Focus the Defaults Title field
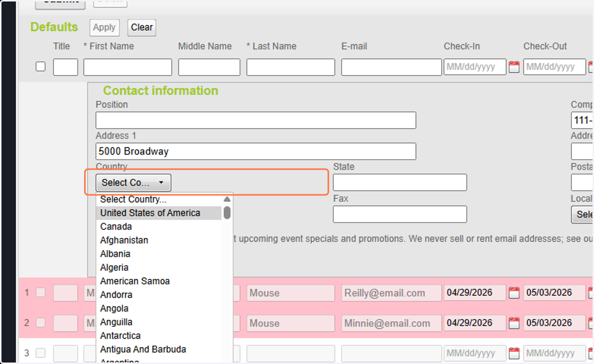 65,67
